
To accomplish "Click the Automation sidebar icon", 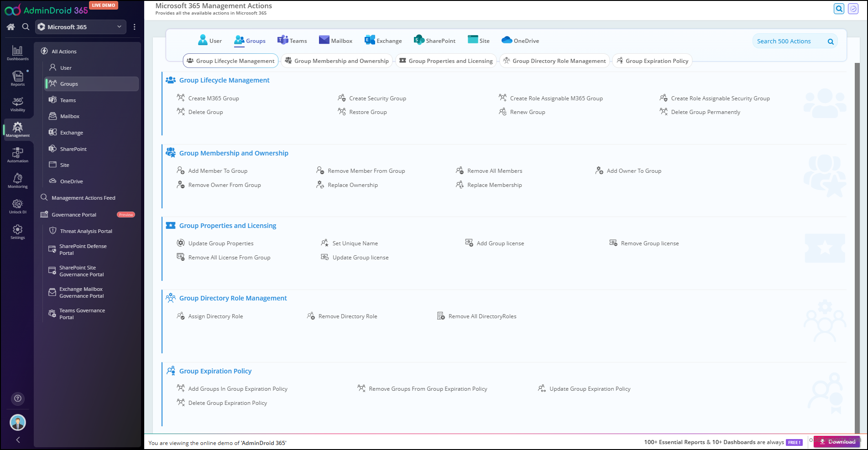I will [x=18, y=154].
